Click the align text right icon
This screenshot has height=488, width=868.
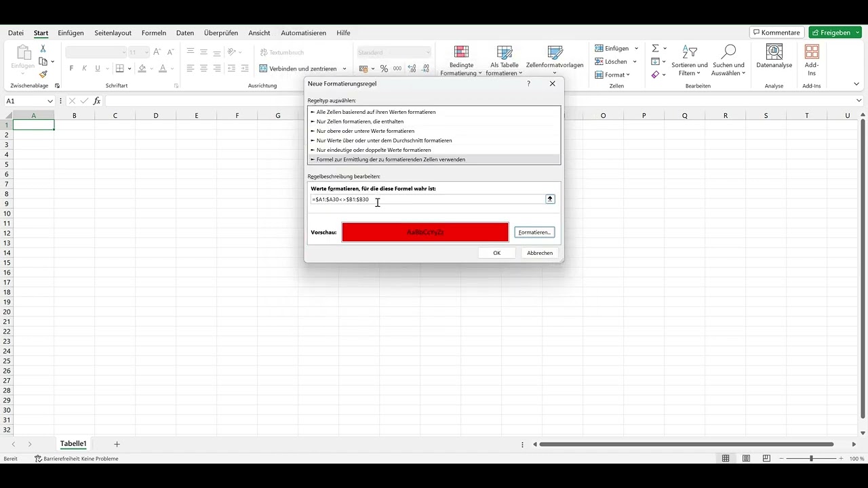click(217, 68)
